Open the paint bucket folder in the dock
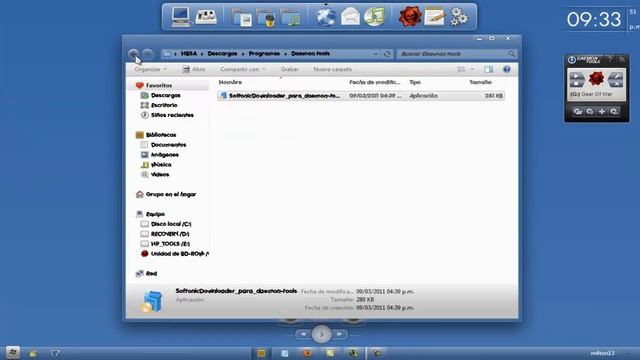 tap(267, 18)
